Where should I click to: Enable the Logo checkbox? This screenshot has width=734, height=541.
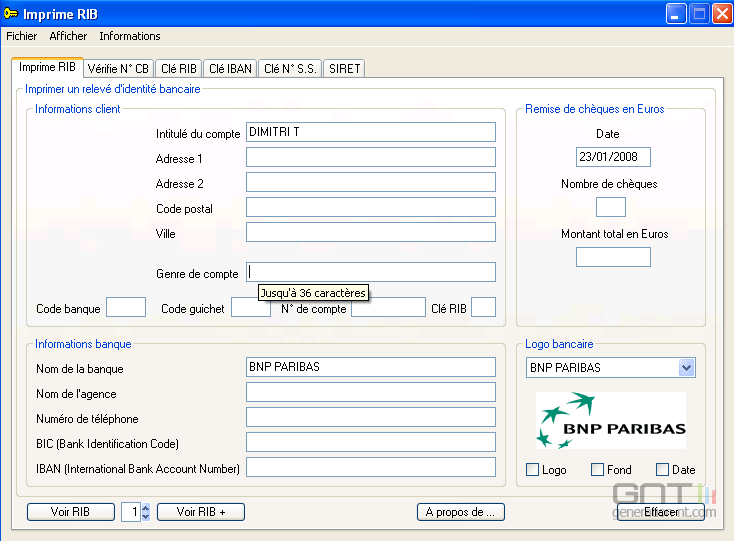tap(533, 470)
